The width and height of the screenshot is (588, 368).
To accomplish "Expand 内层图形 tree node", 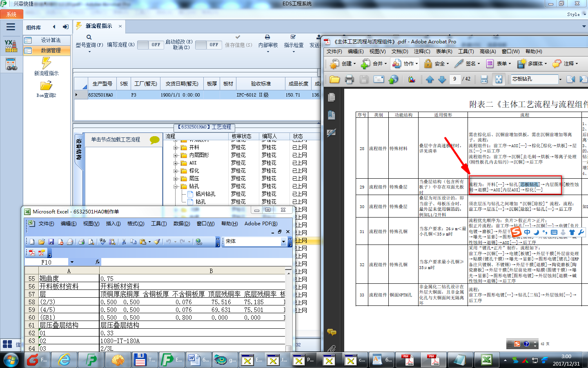I will (x=176, y=155).
